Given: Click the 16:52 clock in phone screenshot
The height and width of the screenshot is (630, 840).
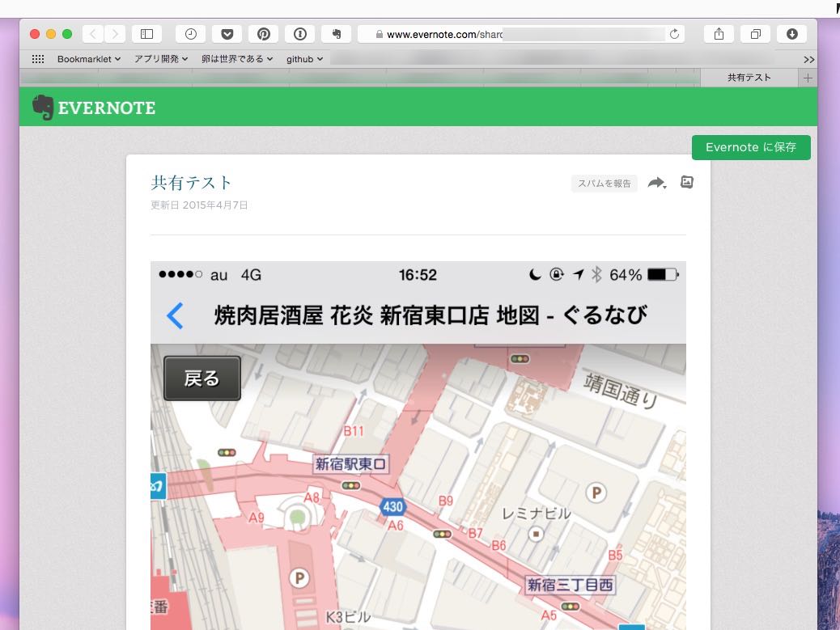Looking at the screenshot, I should [418, 275].
